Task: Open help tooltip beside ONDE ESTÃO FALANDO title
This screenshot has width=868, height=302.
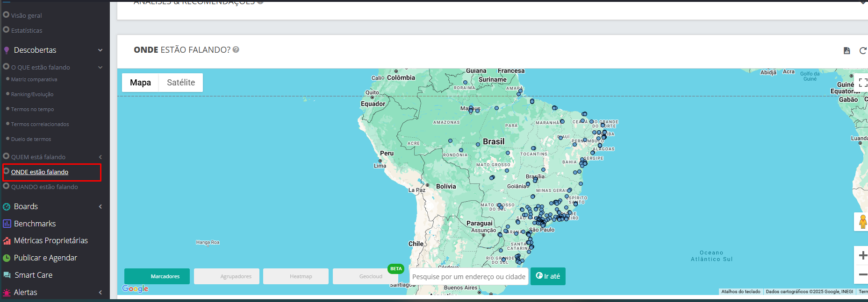Action: [236, 49]
